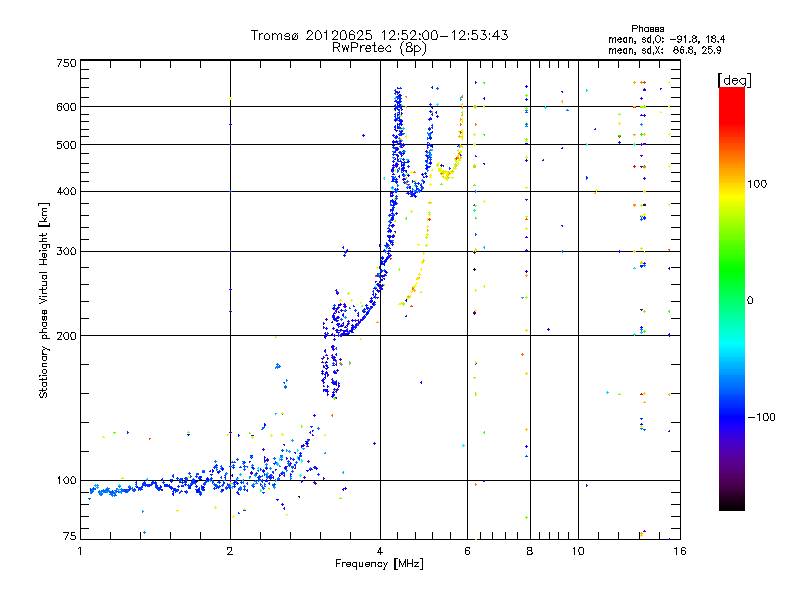Click the x-axis '1' tick label
This screenshot has width=800, height=600.
pos(80,551)
